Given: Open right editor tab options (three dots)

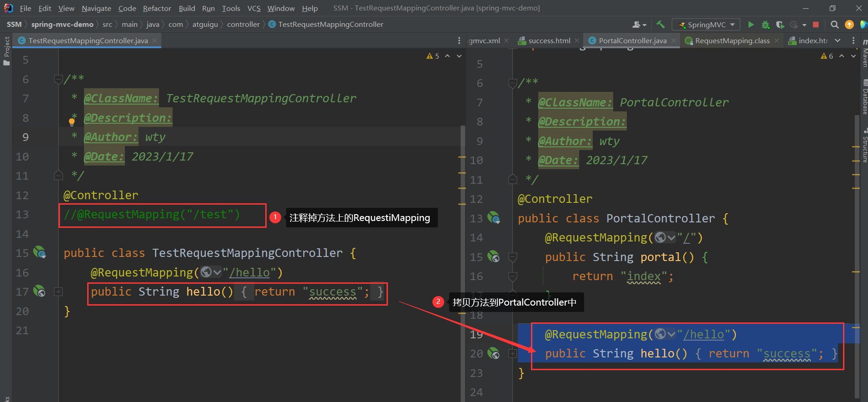Looking at the screenshot, I should coord(853,40).
